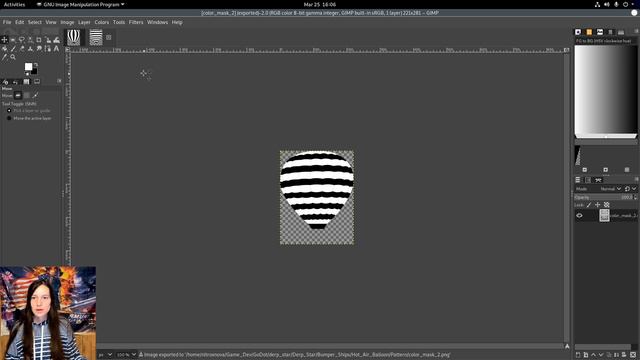Select the Paintbrush tool
The image size is (640, 360).
click(x=13, y=49)
